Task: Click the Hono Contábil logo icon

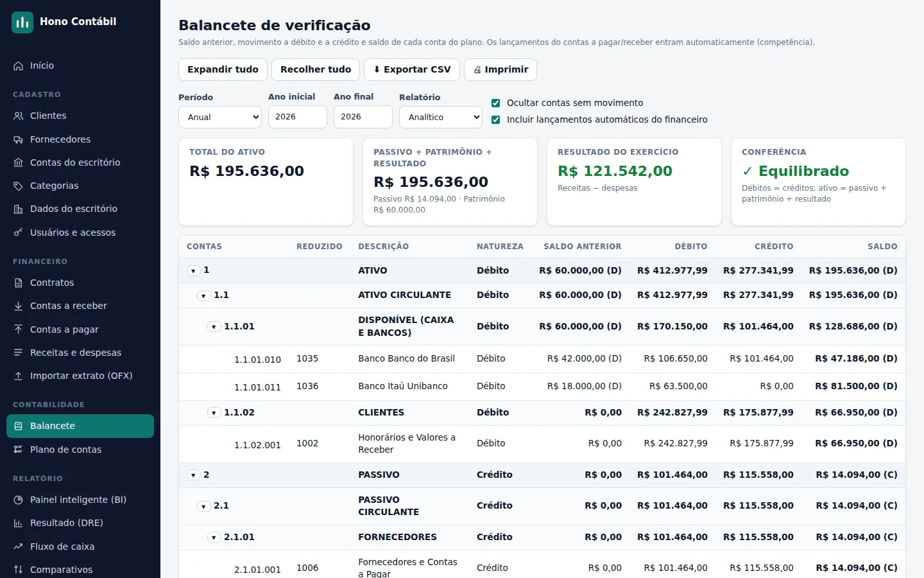Action: click(x=22, y=22)
